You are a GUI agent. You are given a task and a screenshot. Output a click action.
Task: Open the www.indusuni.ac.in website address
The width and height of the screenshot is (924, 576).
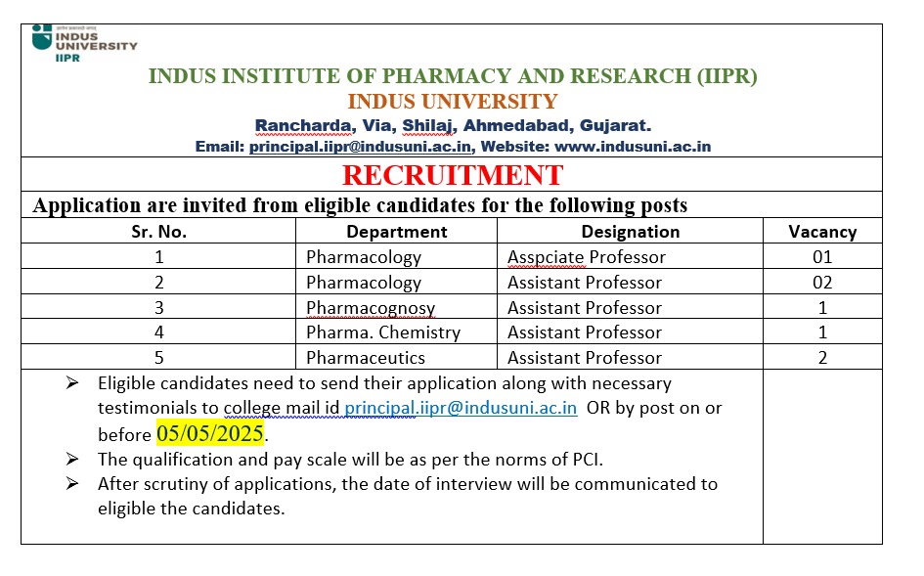tap(633, 147)
